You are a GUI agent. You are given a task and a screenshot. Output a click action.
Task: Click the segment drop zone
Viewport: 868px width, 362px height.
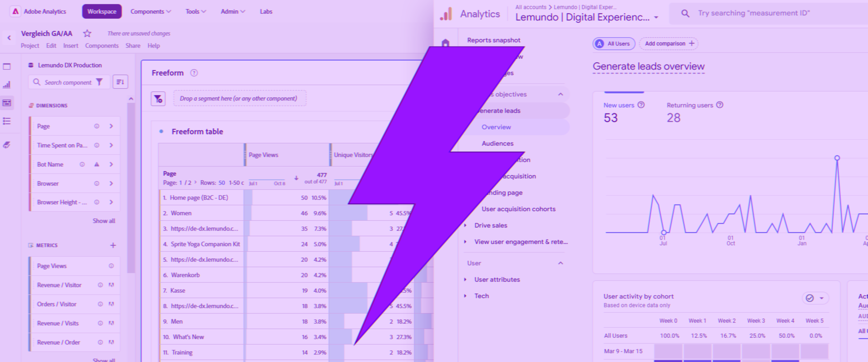pyautogui.click(x=240, y=98)
